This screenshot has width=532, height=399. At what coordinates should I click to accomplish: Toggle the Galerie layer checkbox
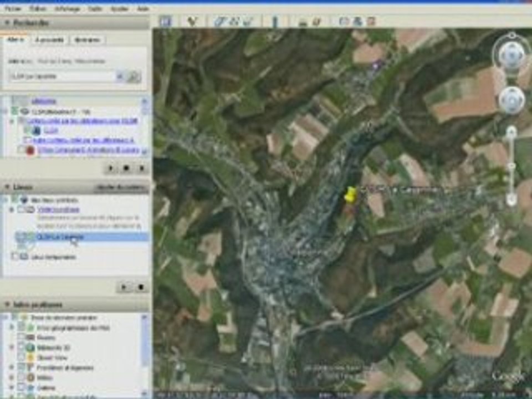[x=21, y=387]
